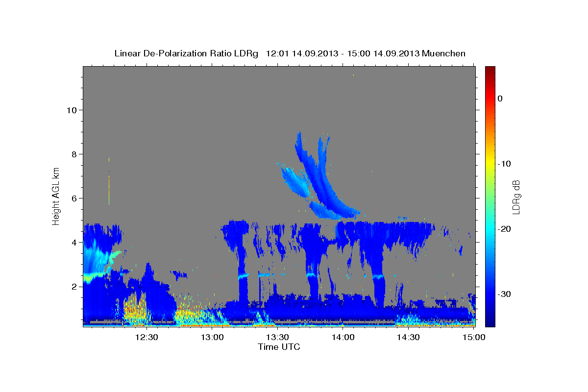588x392 pixels.
Task: Click the thin vertical spike near 12:12
Action: pyautogui.click(x=109, y=181)
